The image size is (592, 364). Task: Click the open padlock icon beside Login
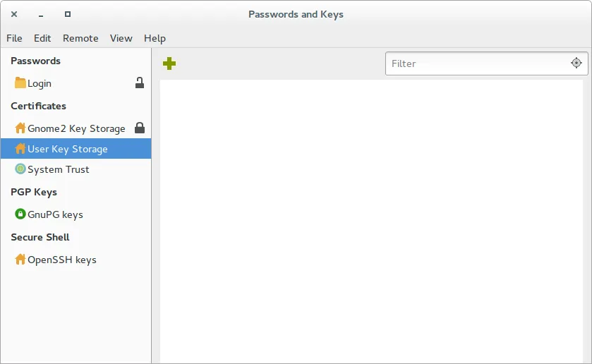(140, 83)
